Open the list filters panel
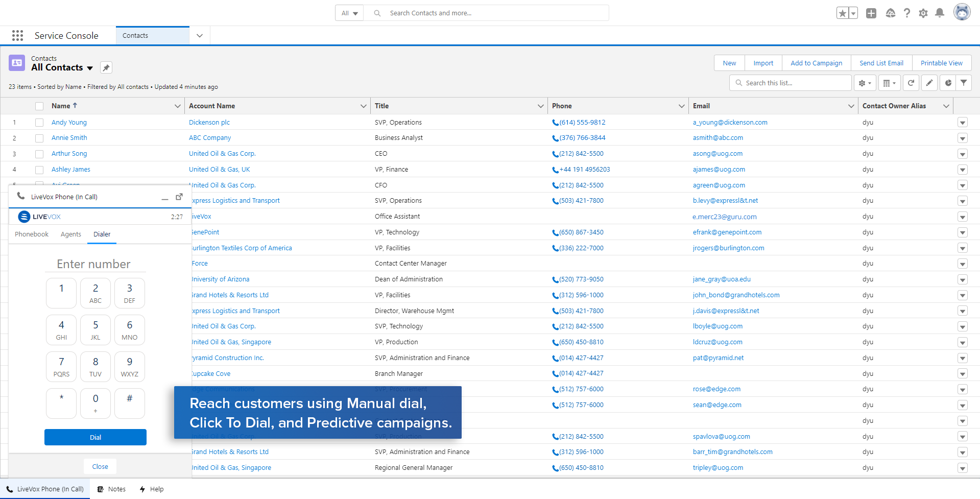This screenshot has height=499, width=980. click(964, 82)
